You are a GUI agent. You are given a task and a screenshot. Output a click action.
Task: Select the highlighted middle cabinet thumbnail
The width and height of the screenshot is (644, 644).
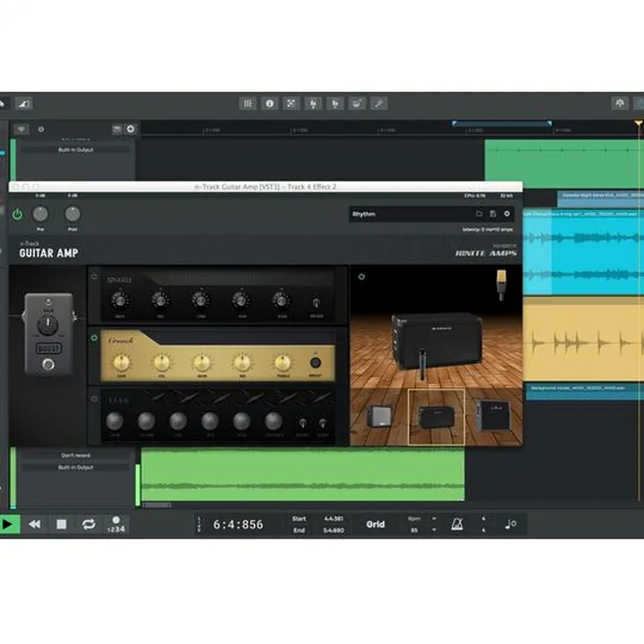[436, 418]
